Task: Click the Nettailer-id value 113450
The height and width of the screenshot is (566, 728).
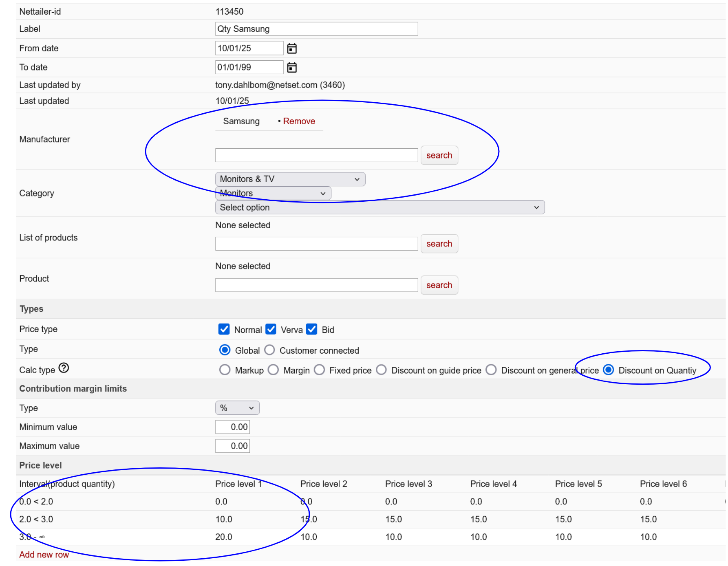Action: pos(229,12)
